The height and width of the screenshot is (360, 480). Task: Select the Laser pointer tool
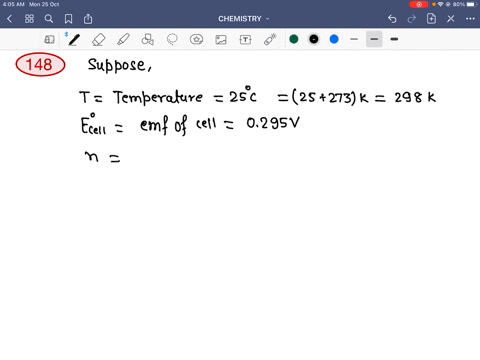point(270,39)
